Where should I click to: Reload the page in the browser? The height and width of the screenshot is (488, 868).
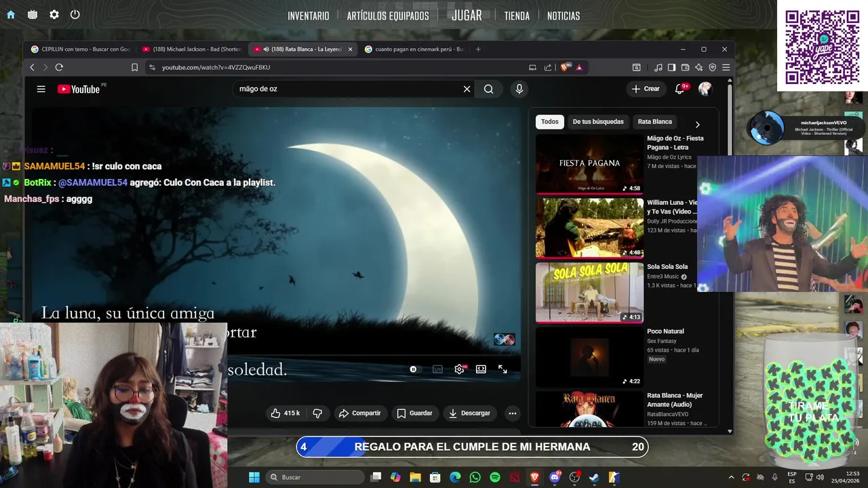tap(59, 67)
